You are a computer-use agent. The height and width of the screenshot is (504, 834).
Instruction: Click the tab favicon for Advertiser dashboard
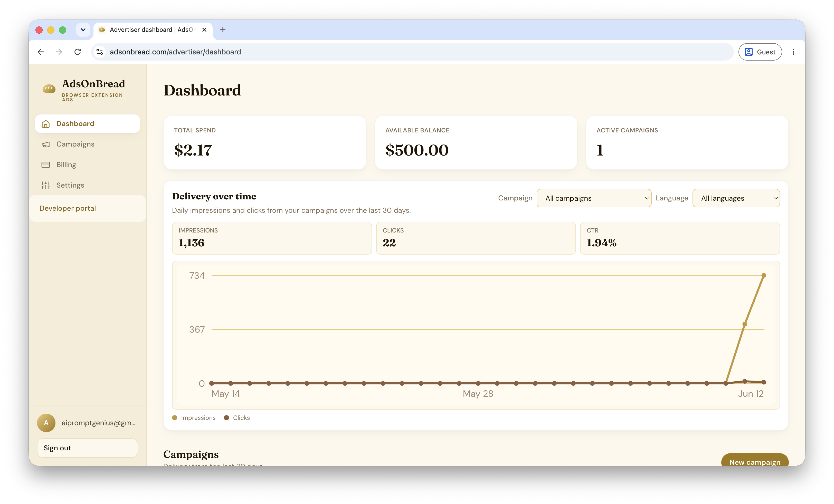(101, 30)
